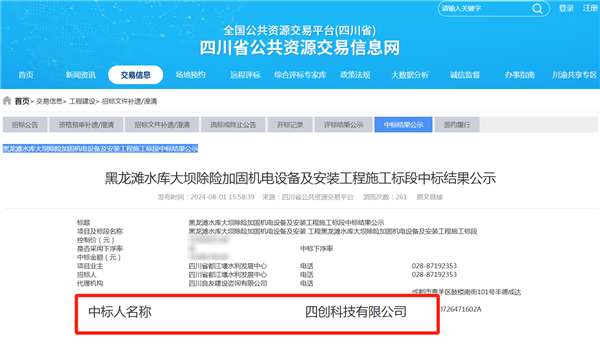Switch to 资格预审补遗/澄清 tab
This screenshot has height=360, width=600.
[x=86, y=125]
